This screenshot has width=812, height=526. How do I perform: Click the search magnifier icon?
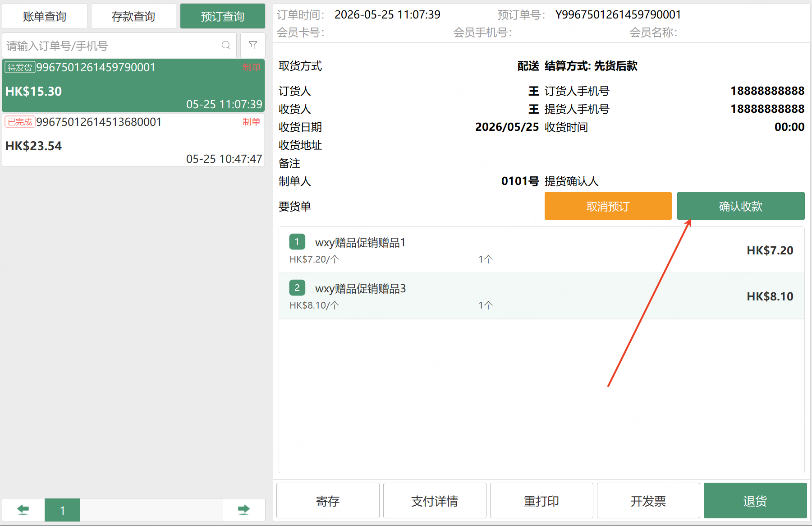click(x=226, y=45)
